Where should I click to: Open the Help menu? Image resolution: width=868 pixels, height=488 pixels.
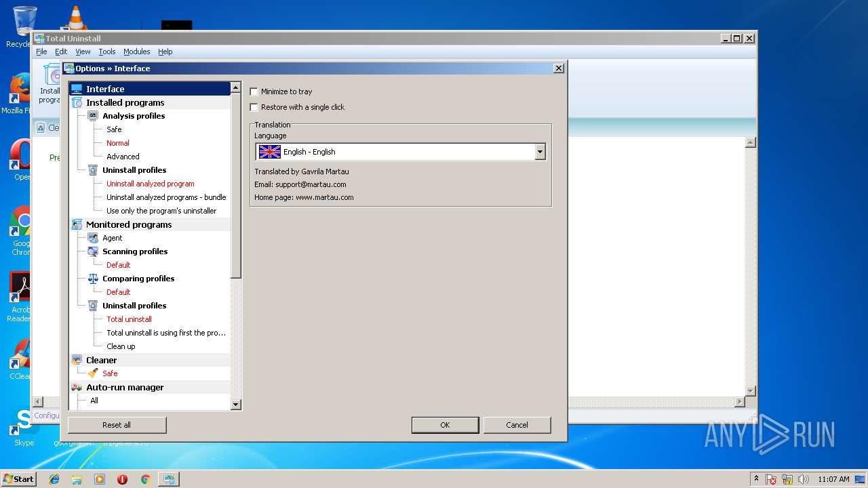[x=165, y=52]
